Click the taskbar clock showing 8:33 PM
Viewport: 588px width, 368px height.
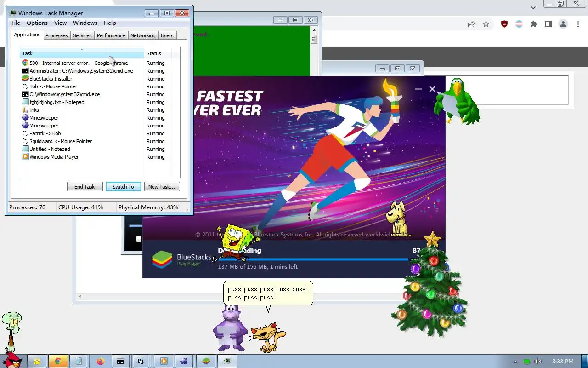click(x=563, y=362)
